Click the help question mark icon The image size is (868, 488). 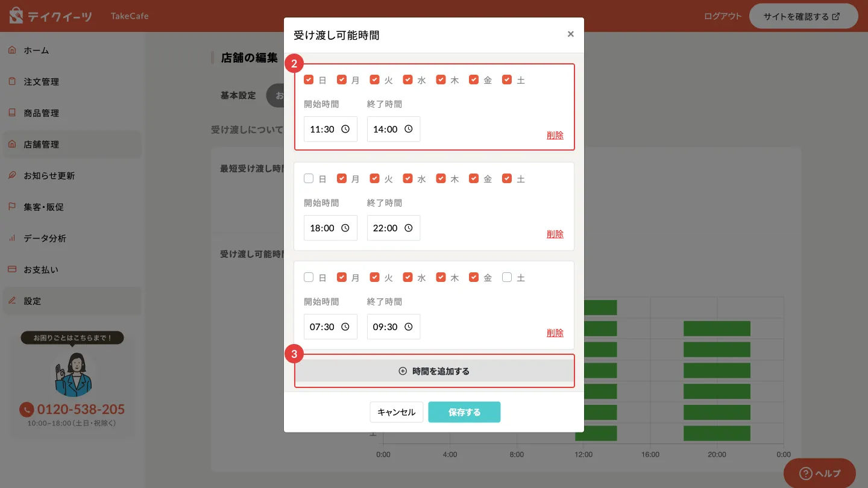805,473
